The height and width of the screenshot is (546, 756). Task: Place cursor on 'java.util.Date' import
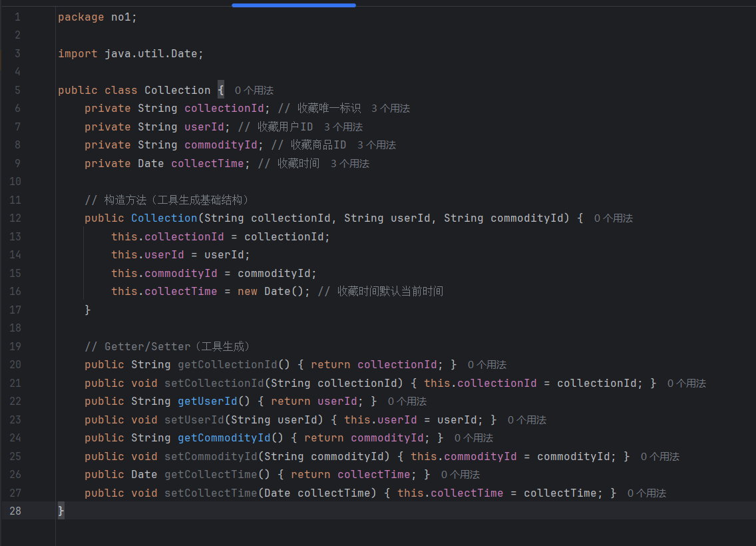151,53
